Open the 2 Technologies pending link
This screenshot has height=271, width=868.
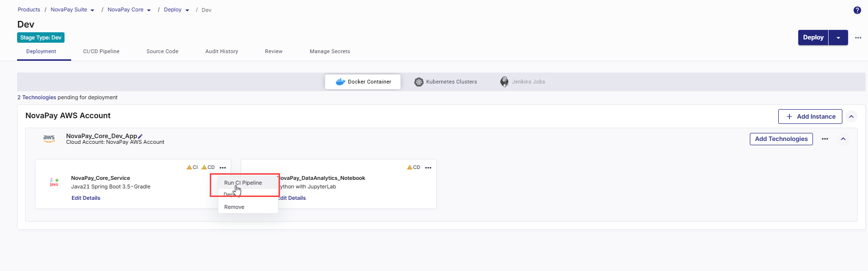click(x=37, y=97)
